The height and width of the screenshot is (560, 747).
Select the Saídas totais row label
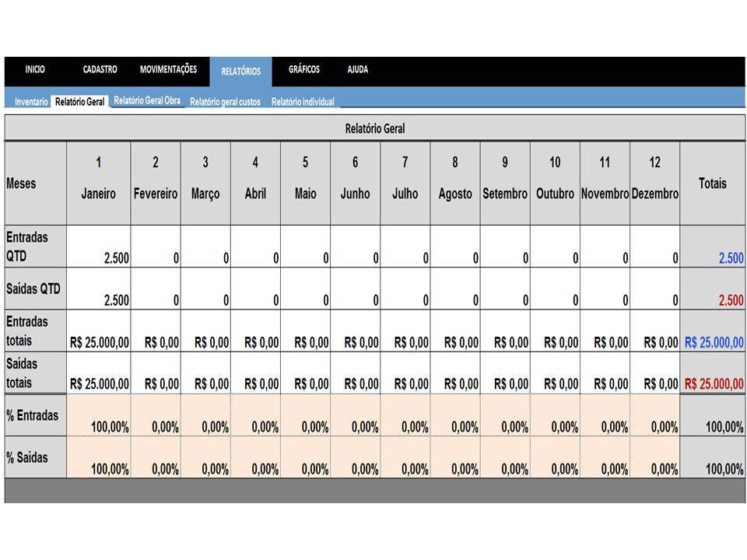(36, 373)
